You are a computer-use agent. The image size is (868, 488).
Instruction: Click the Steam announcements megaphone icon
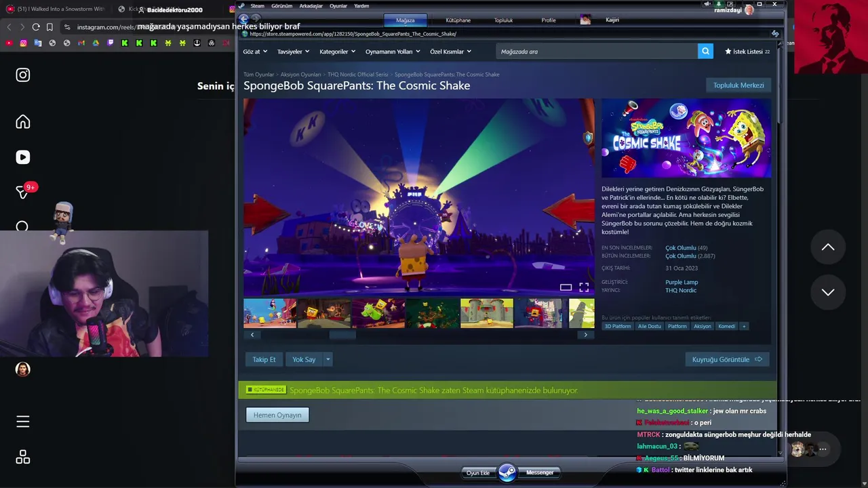tap(707, 4)
